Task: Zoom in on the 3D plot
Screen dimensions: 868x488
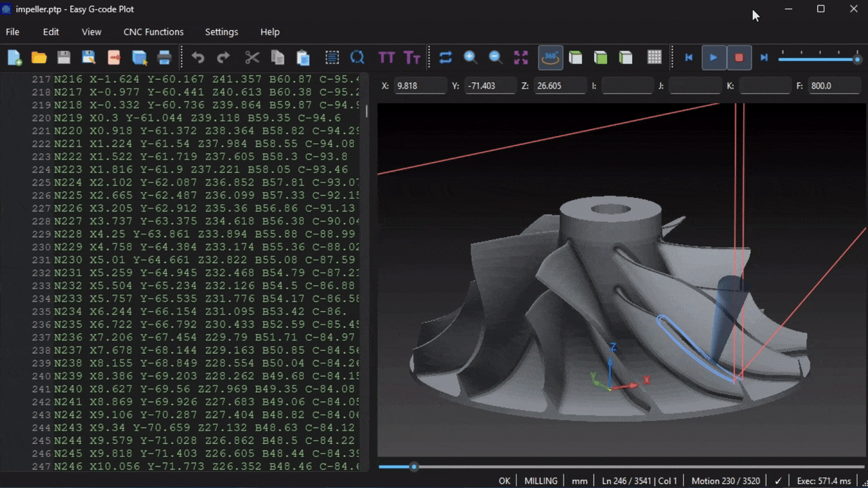Action: (471, 58)
